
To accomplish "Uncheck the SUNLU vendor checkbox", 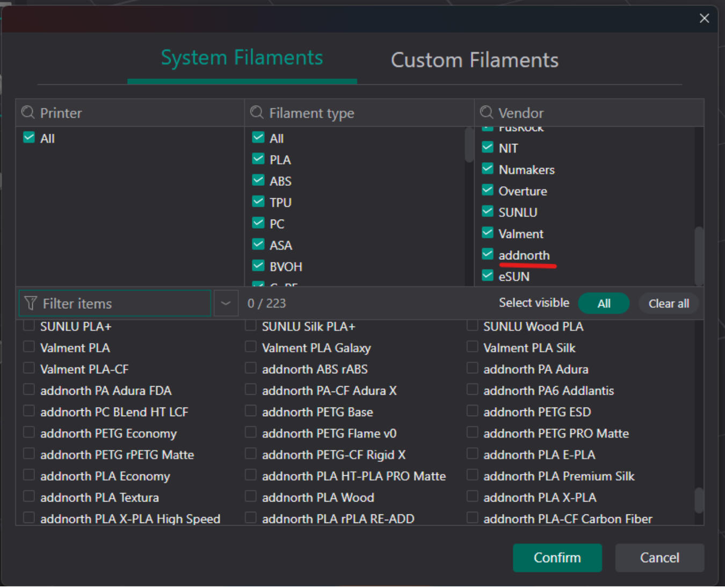I will 488,211.
